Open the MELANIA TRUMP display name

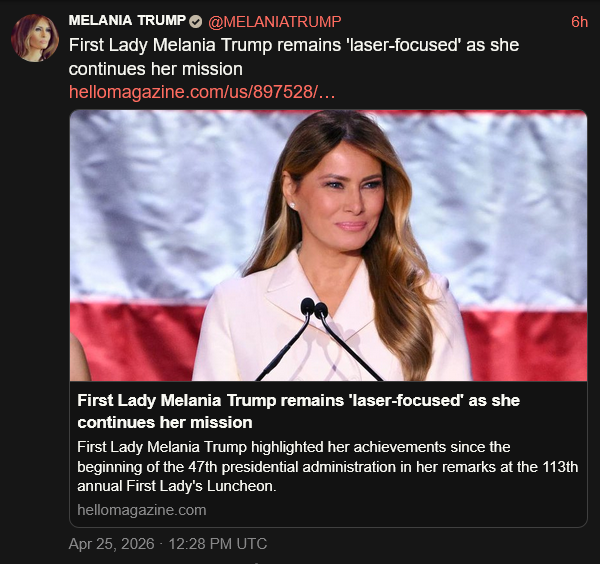point(127,21)
